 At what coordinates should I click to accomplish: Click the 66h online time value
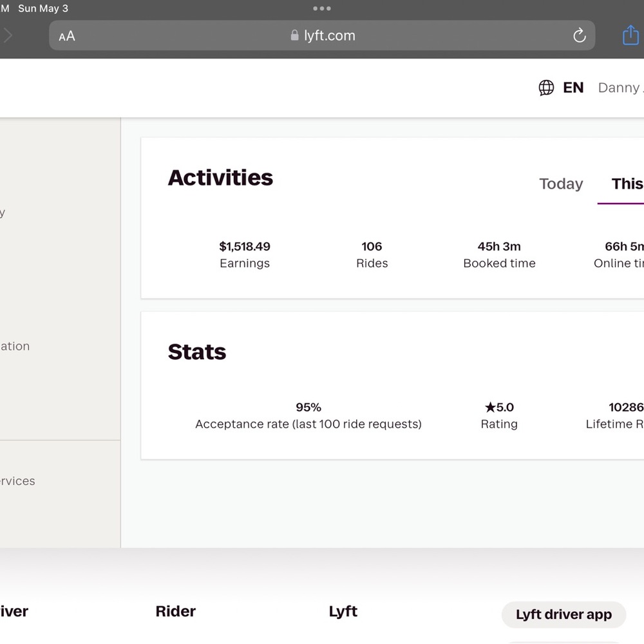(624, 247)
